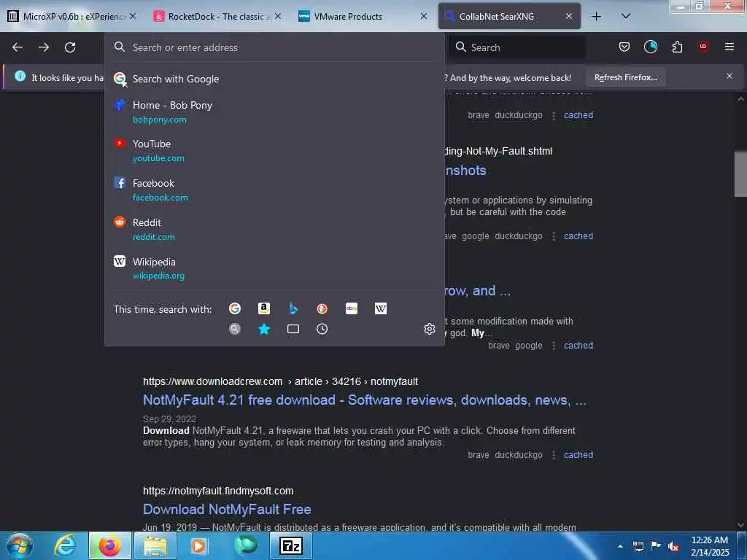747x560 pixels.
Task: Search this time with eBay
Action: [x=352, y=308]
